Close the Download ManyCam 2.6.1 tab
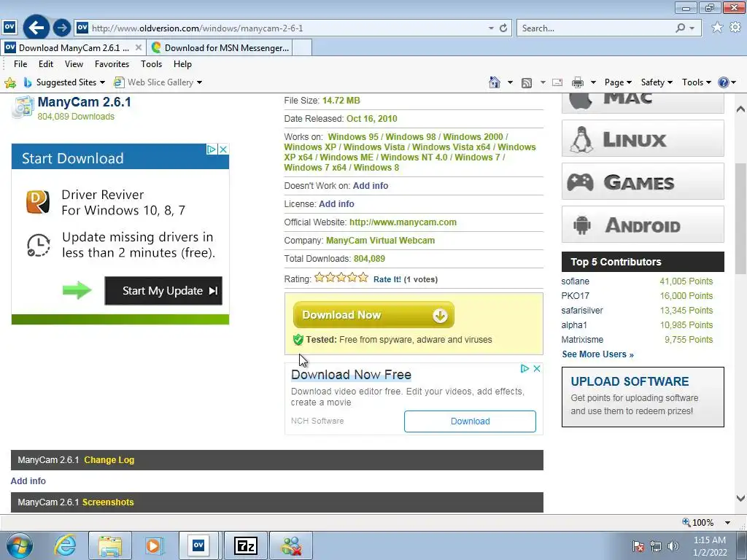Viewport: 747px width, 560px height. pos(138,47)
